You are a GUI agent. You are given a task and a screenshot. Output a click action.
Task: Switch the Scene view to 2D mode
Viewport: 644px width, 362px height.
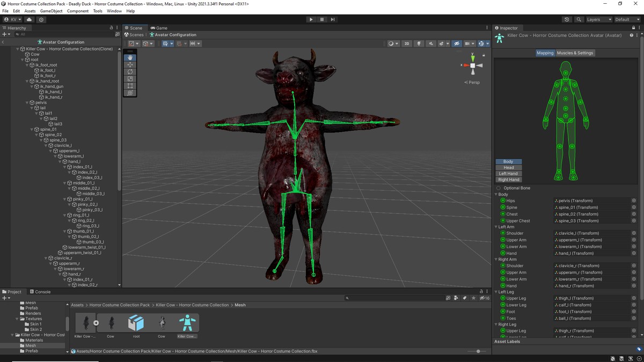[407, 43]
